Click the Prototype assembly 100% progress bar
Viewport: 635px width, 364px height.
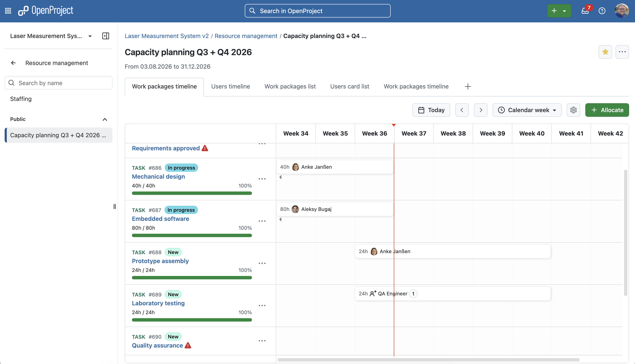tap(192, 278)
